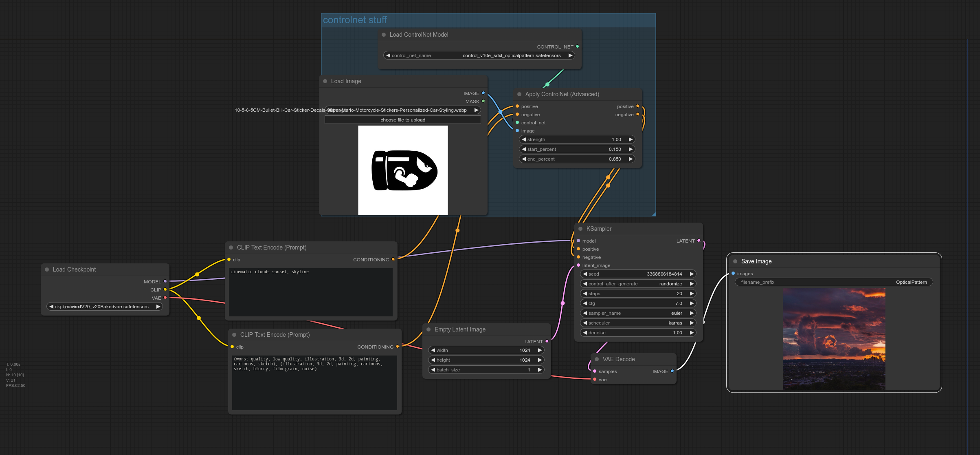Click the images input dot on Save Image

tap(733, 273)
